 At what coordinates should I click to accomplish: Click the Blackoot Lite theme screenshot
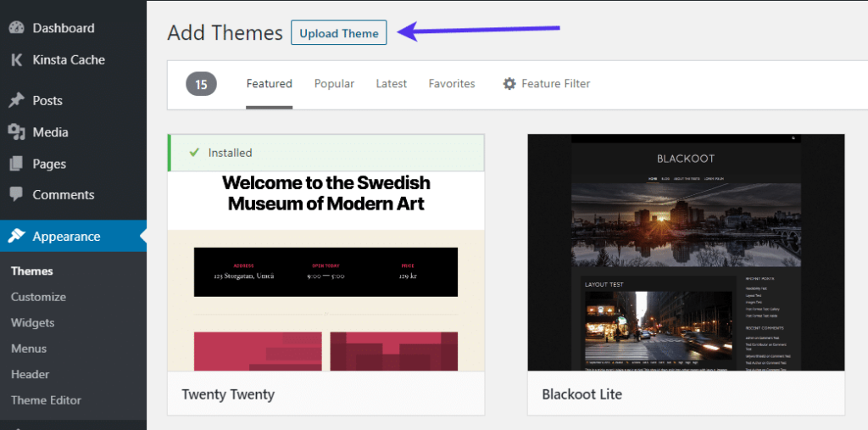(686, 253)
